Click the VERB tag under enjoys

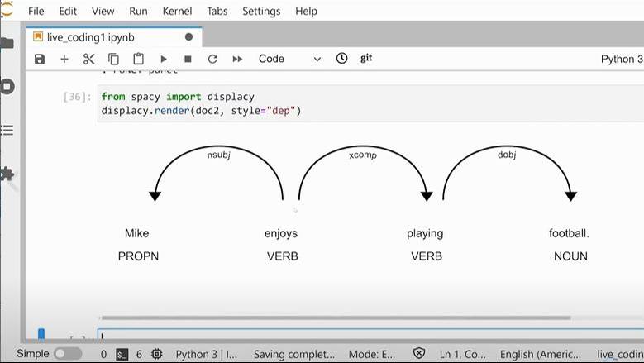[x=283, y=256]
